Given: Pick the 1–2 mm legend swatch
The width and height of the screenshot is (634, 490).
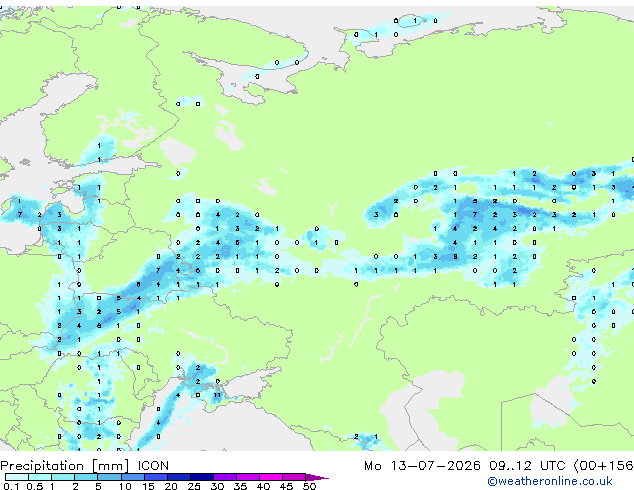Looking at the screenshot, I should 63,477.
